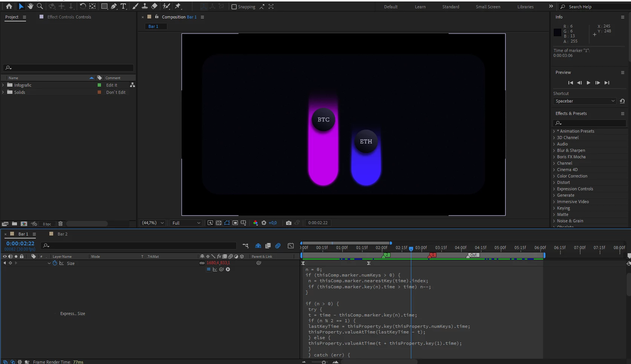Viewport: 631px width, 364px height.
Task: Toggle Enable Expression equals sign for Size
Action: [x=208, y=269]
